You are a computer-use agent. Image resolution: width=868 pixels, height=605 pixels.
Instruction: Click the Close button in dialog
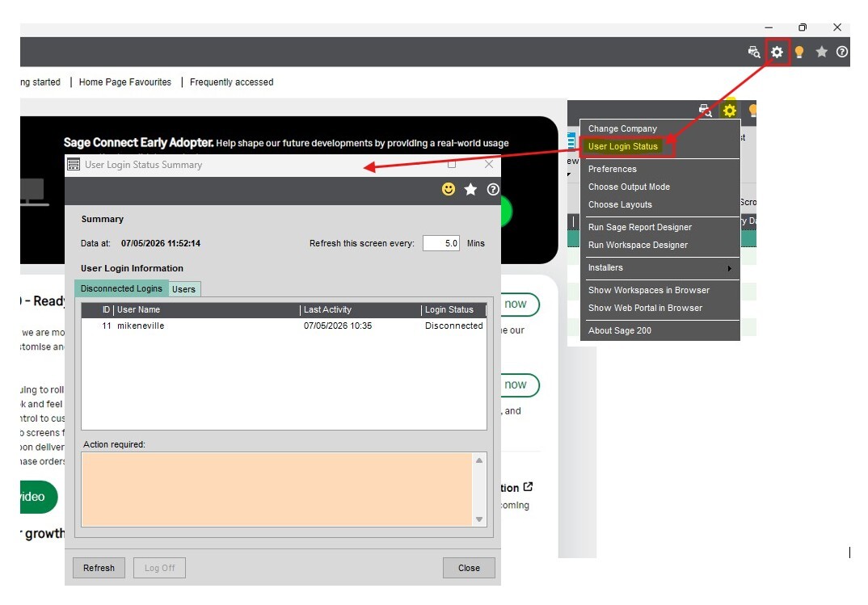[469, 568]
